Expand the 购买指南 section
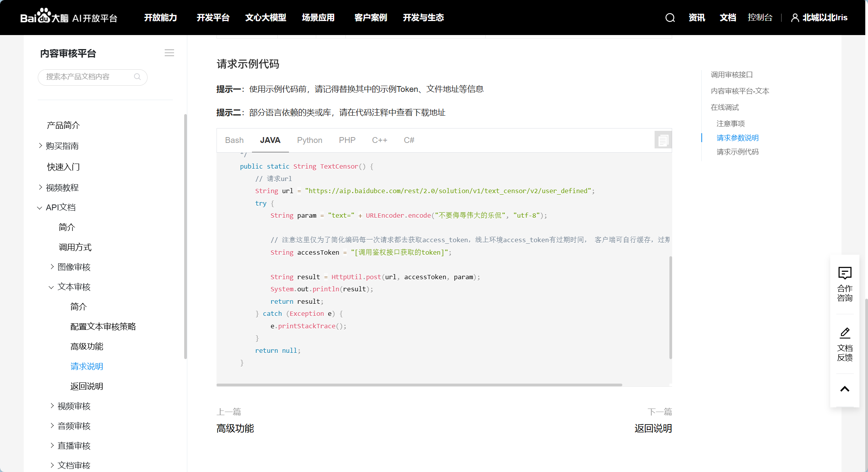Viewport: 868px width, 472px height. click(40, 146)
